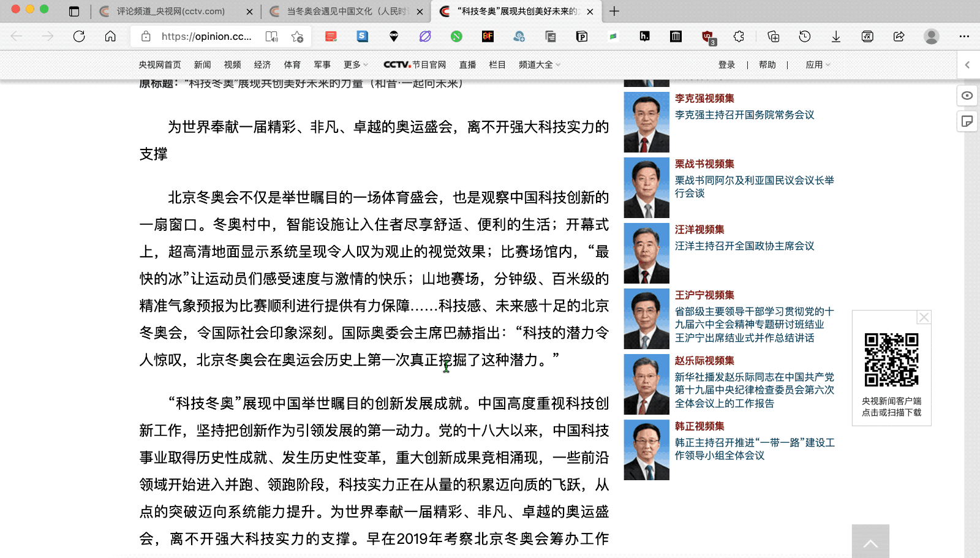Launch the Hypothesis annotation extension

click(x=644, y=36)
